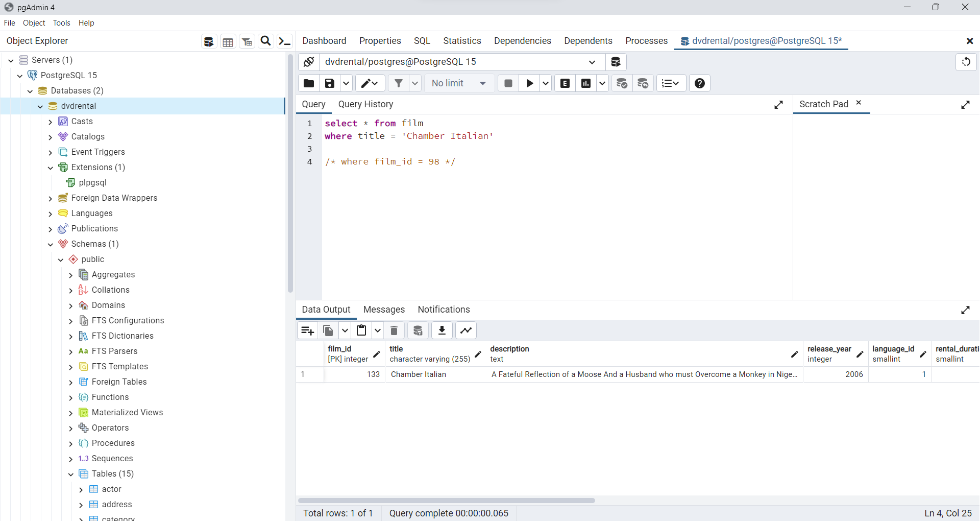Select row 1 header in results
The width and height of the screenshot is (980, 521).
pos(309,374)
